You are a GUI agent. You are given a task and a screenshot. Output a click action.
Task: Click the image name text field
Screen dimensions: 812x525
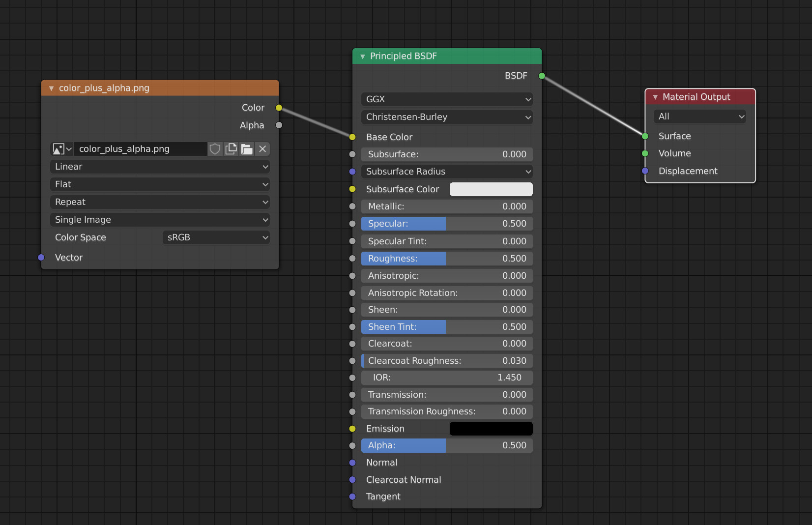(x=140, y=149)
